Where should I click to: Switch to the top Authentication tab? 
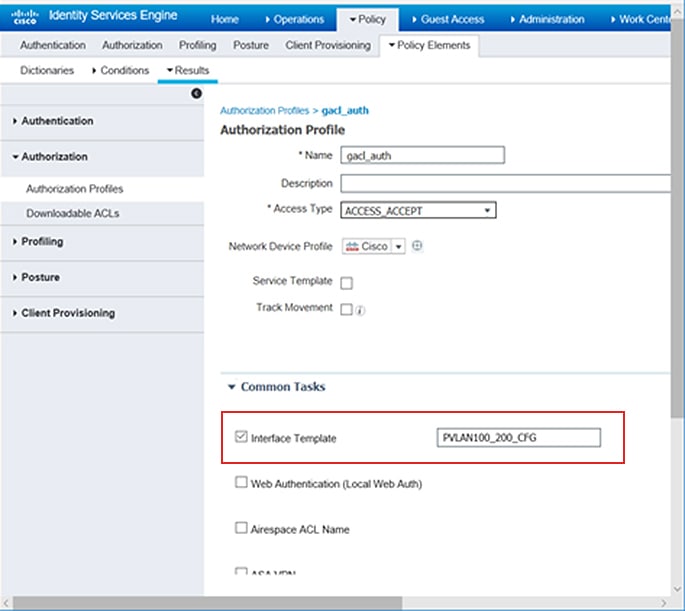(x=53, y=45)
